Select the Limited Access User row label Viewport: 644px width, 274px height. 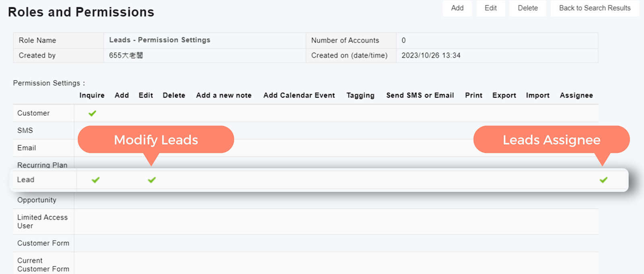42,221
